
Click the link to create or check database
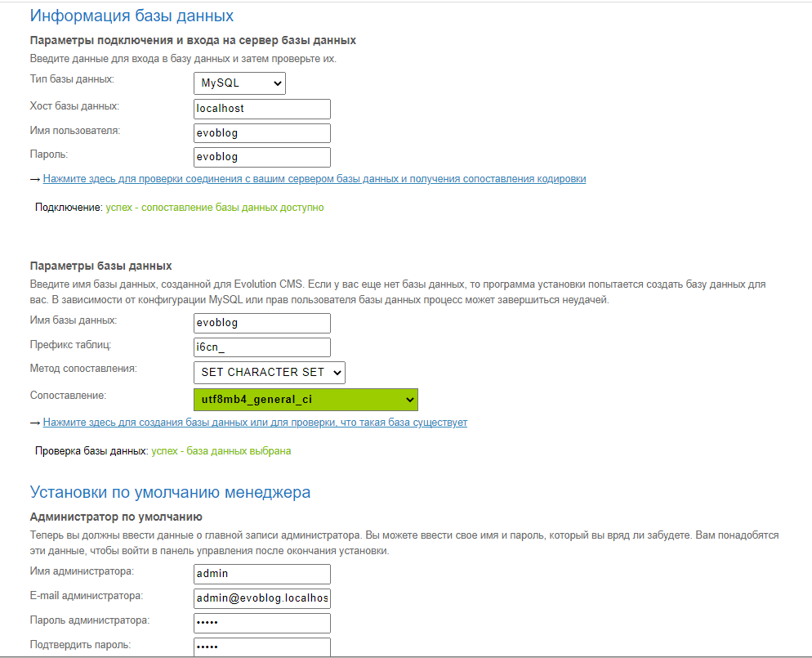point(255,423)
